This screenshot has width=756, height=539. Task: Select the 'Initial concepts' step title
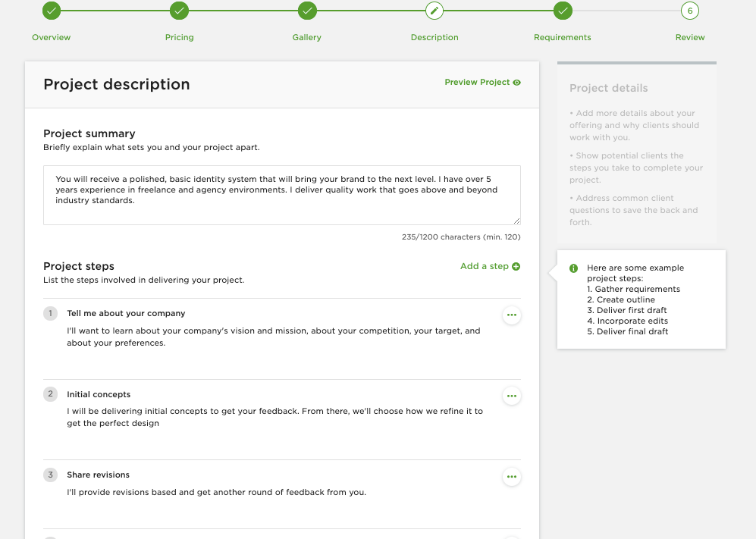99,394
